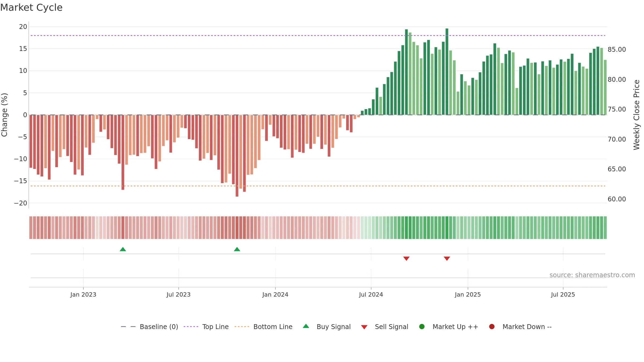Click the Jul 2025 x-axis label

563,294
